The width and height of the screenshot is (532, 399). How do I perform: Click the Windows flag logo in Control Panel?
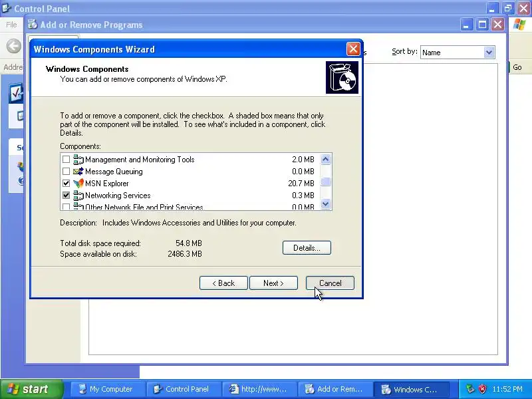pyautogui.click(x=519, y=25)
